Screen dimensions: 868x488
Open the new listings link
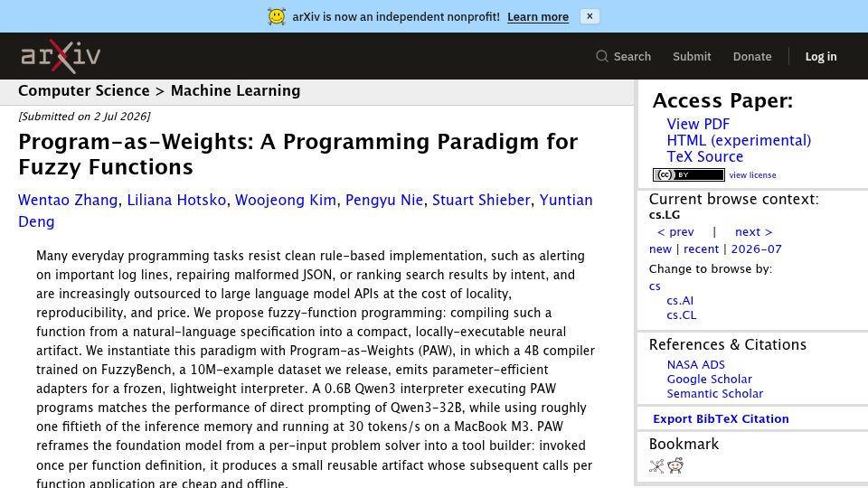[660, 249]
